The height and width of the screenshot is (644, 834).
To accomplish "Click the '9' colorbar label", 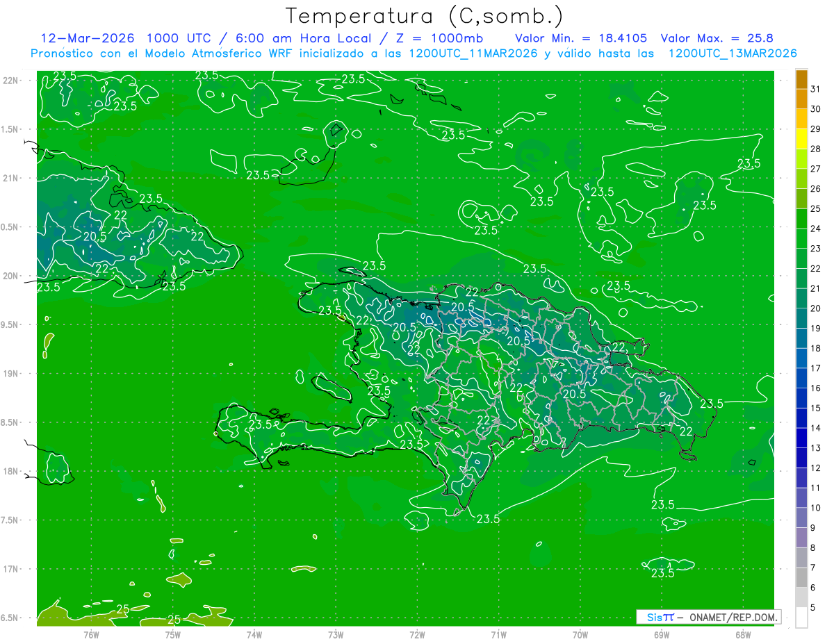I will pyautogui.click(x=813, y=528).
